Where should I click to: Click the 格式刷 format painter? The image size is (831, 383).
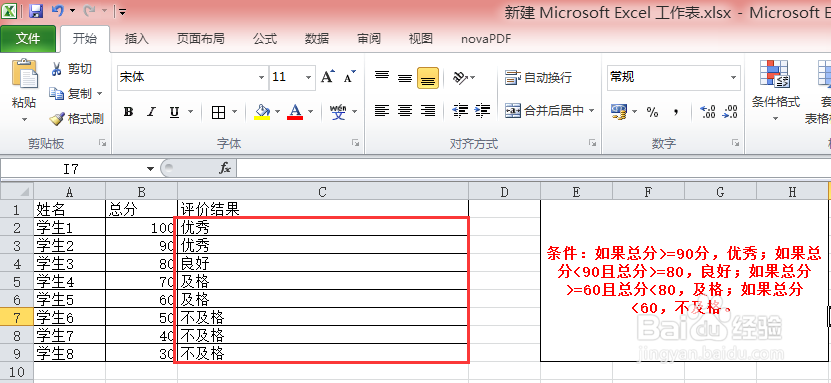click(77, 119)
